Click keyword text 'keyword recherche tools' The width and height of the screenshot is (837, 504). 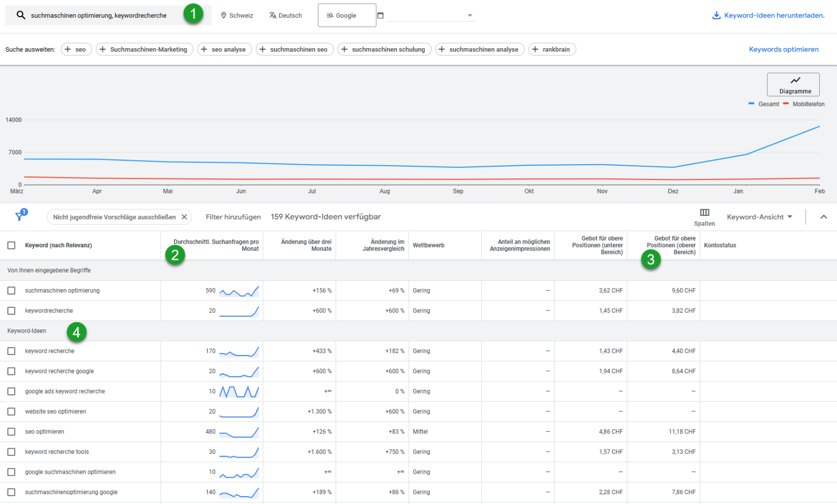coord(57,452)
